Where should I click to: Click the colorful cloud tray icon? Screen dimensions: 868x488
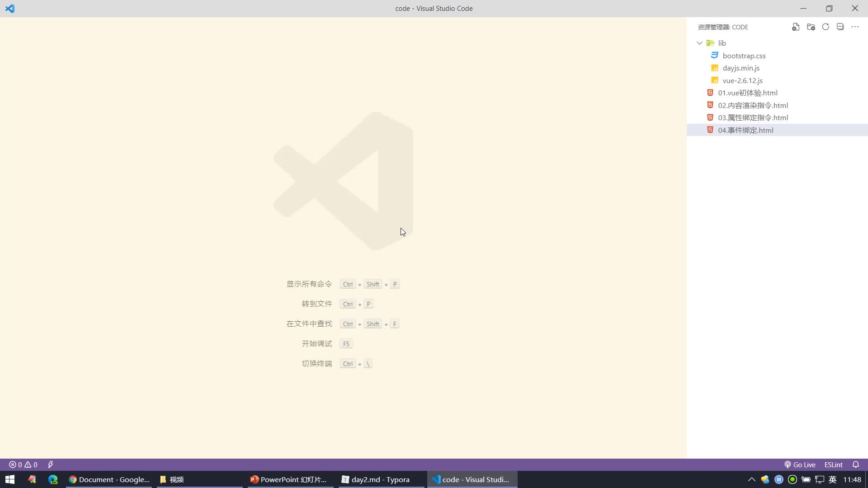765,479
